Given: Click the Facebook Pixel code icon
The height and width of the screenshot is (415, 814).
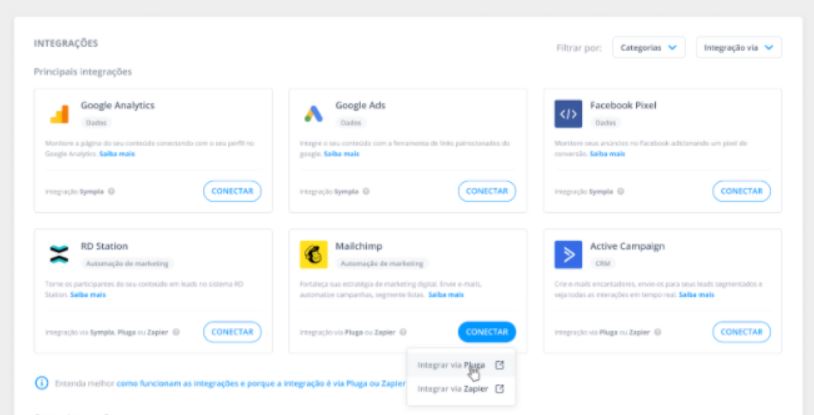Looking at the screenshot, I should 568,114.
